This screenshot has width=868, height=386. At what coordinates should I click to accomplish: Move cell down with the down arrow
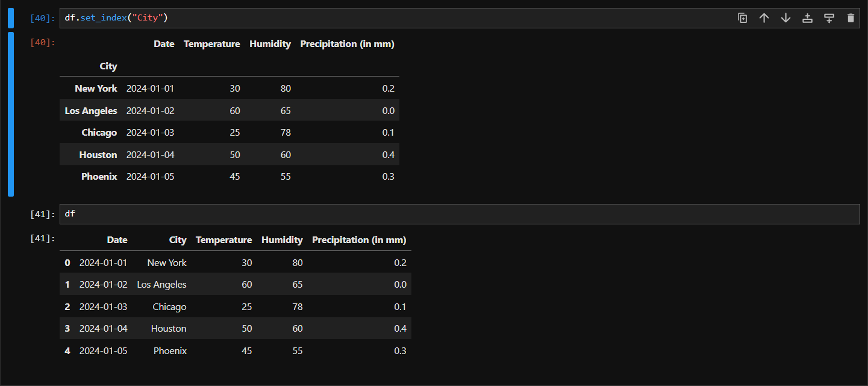786,18
